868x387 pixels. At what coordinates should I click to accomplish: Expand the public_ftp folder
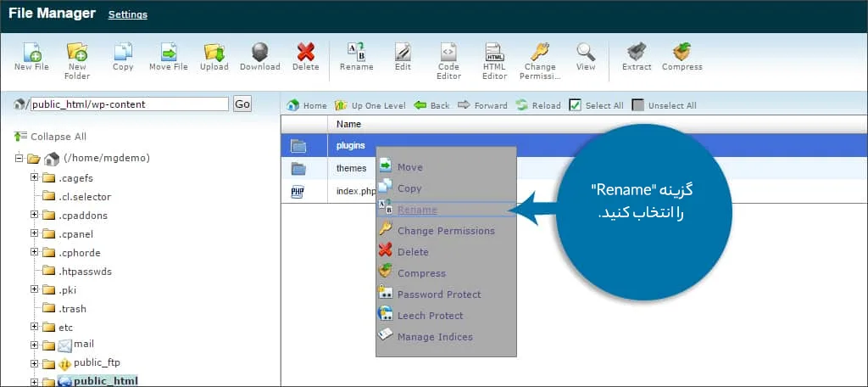(34, 364)
